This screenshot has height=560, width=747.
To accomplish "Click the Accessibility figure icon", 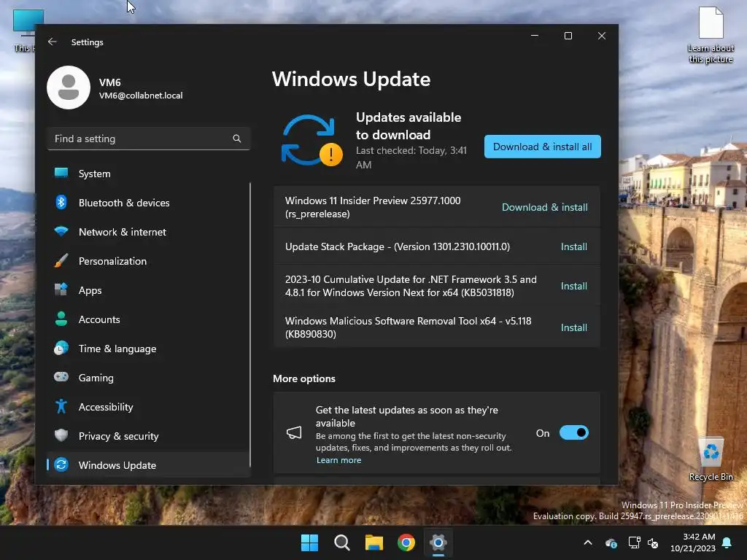I will pos(61,406).
